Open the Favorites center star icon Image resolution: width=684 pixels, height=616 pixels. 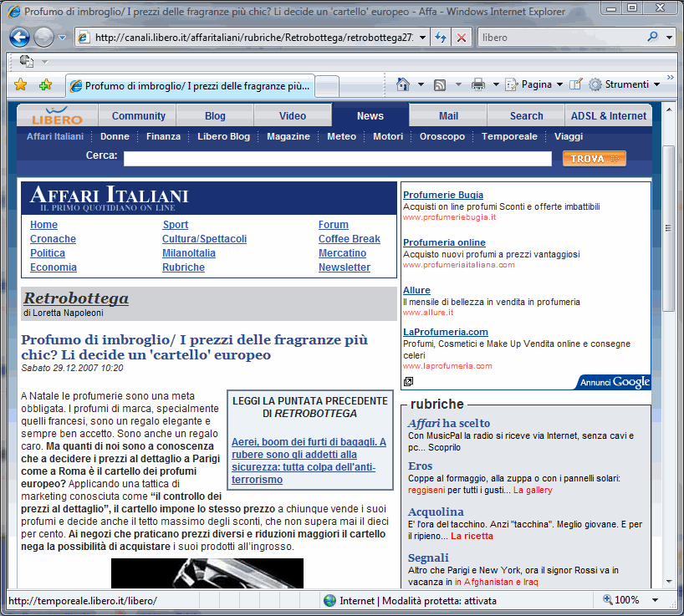point(18,84)
